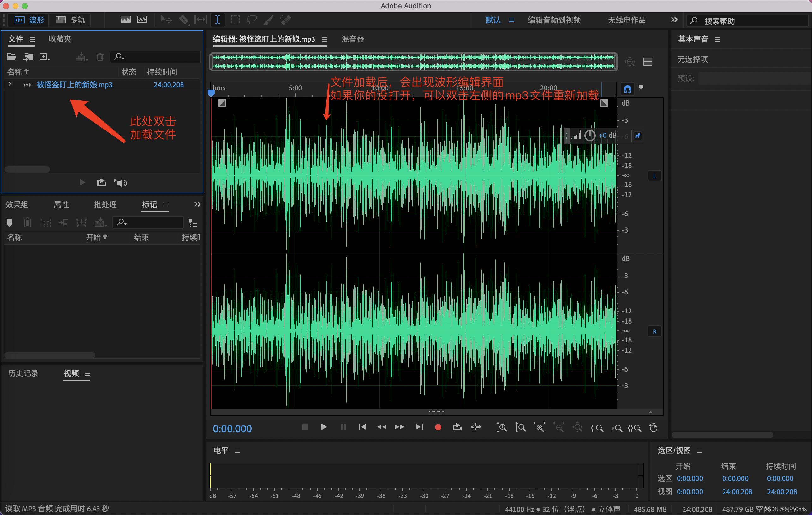812x515 pixels.
Task: Click Zoom In (Amplitude) icon
Action: click(x=501, y=427)
